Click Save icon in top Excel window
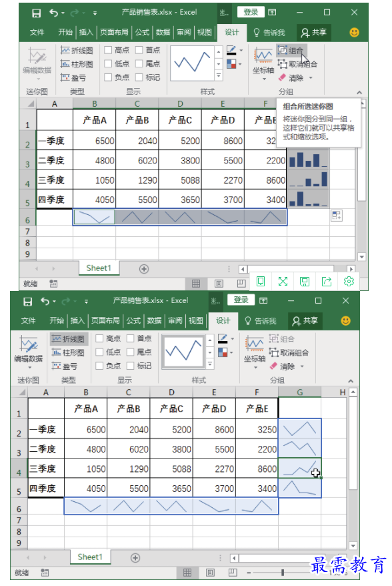 tap(36, 13)
